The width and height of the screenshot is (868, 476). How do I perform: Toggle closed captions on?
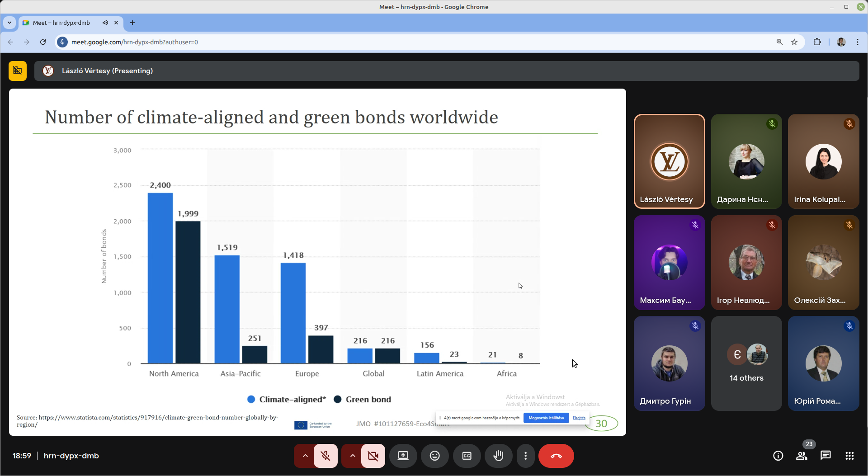point(467,456)
